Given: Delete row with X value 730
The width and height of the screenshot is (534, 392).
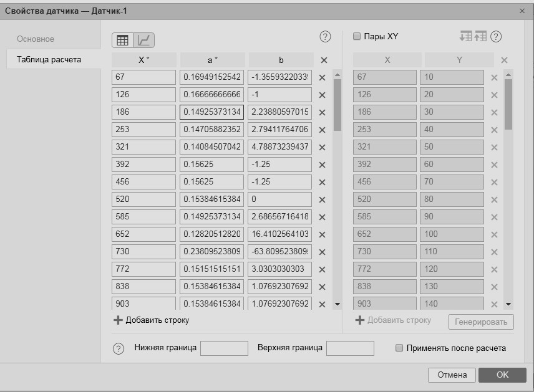Looking at the screenshot, I should [x=323, y=252].
